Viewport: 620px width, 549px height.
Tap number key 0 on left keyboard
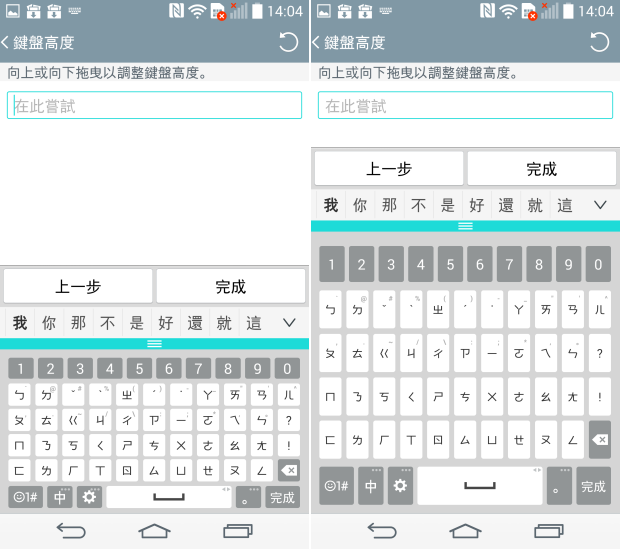(x=287, y=369)
